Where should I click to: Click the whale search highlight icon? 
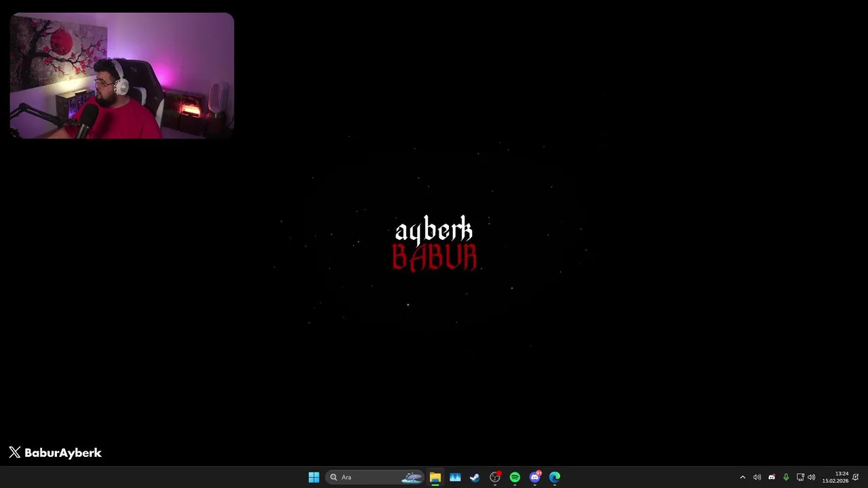412,477
